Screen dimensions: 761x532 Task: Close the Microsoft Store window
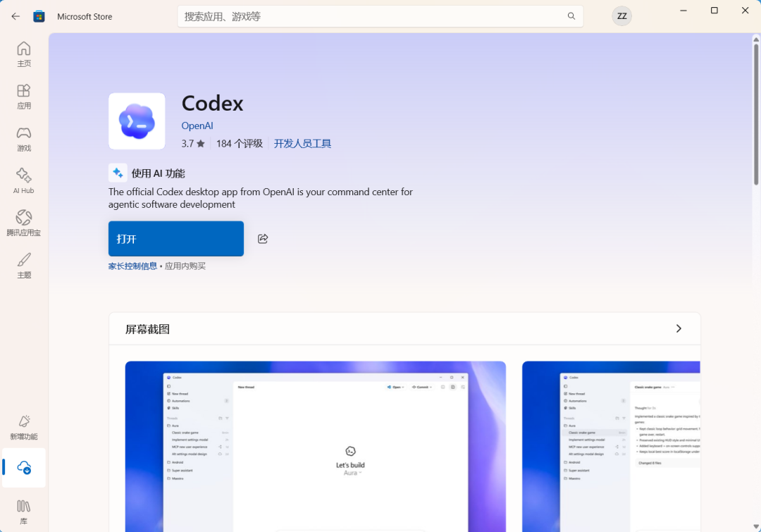(745, 11)
